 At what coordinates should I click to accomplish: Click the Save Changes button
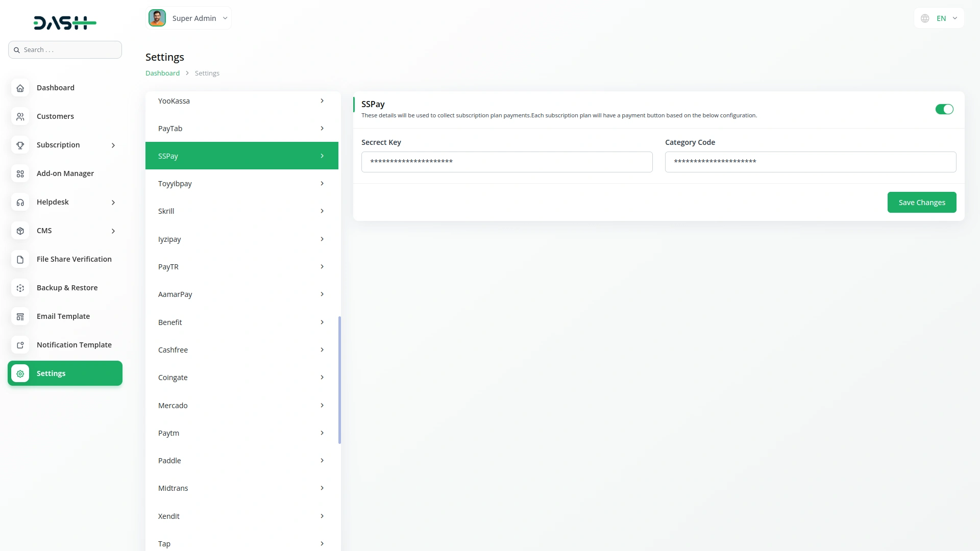click(921, 203)
